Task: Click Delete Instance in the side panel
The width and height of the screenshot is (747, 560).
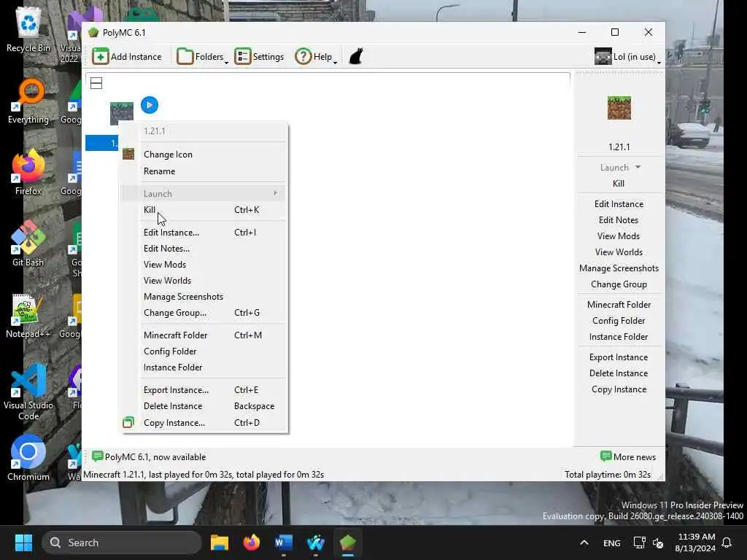Action: click(x=619, y=373)
